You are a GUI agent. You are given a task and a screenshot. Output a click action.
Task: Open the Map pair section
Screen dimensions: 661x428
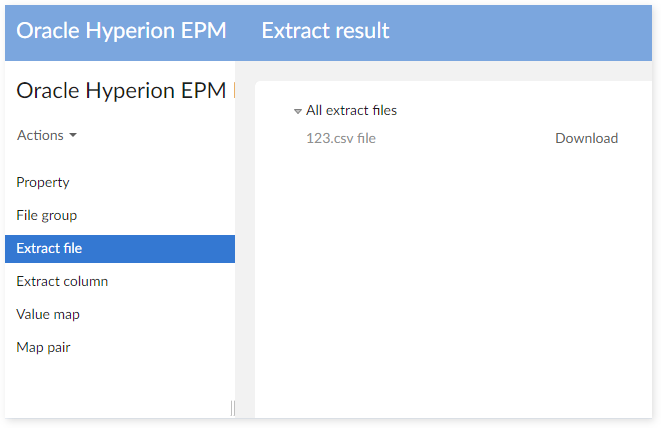click(x=44, y=347)
